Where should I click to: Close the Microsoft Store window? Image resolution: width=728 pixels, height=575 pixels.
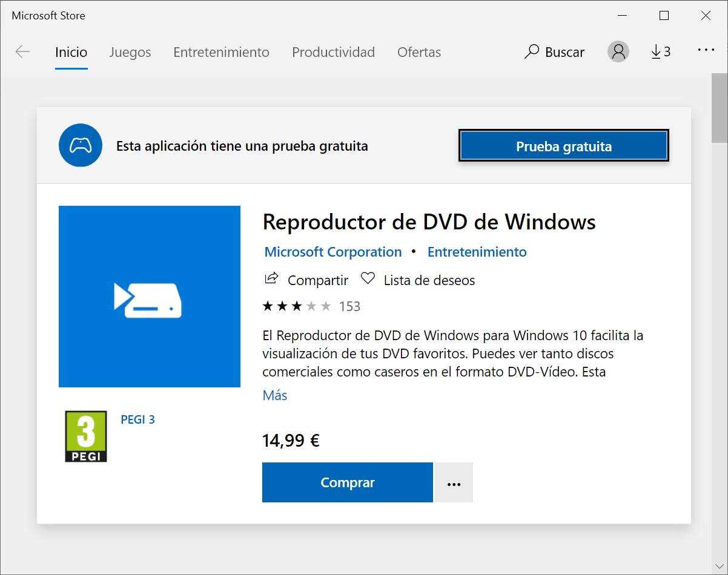click(x=706, y=16)
